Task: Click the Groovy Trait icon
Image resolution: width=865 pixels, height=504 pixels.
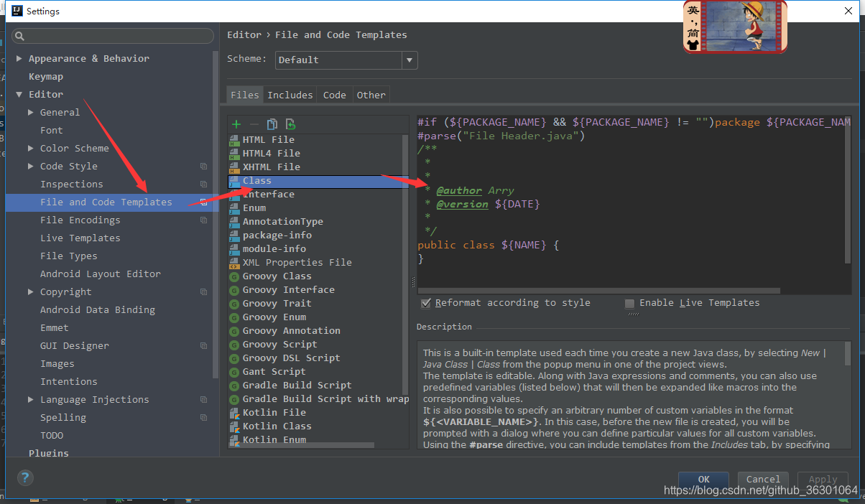Action: (x=234, y=304)
